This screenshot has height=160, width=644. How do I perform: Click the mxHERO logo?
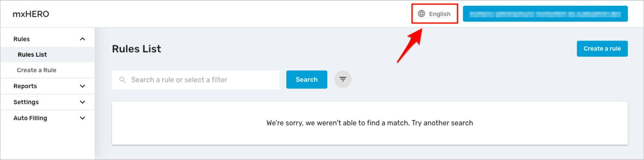click(x=31, y=14)
